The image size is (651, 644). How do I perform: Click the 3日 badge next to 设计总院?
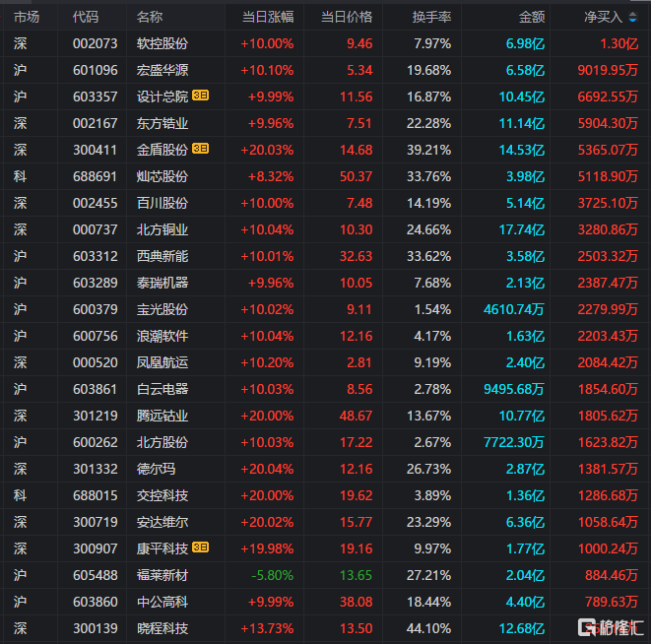tap(200, 96)
